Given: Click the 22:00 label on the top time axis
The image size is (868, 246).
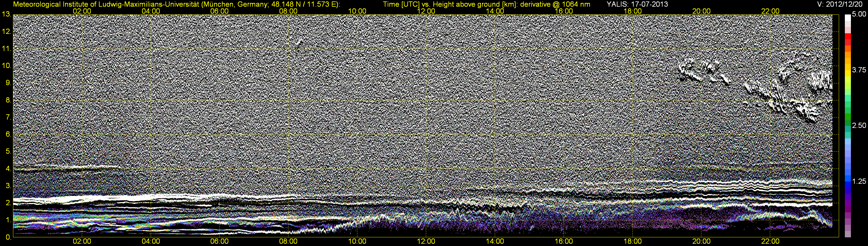Looking at the screenshot, I should (x=770, y=11).
